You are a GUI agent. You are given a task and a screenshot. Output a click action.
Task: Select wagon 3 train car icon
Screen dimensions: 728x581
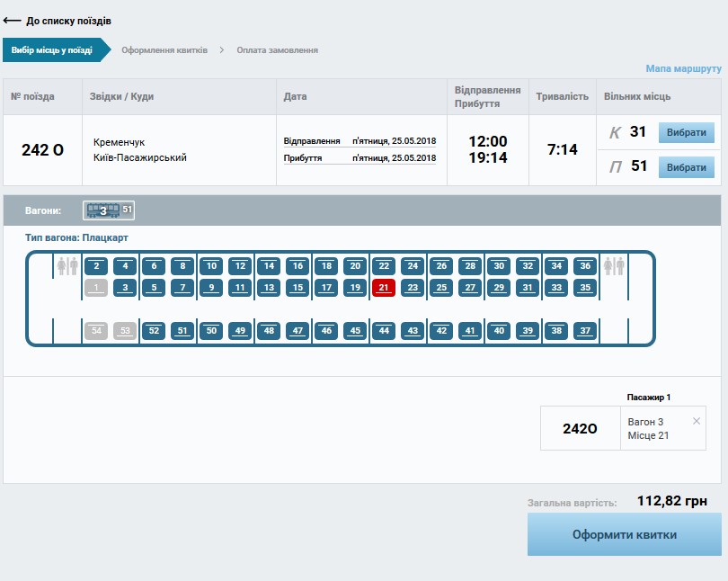[102, 210]
